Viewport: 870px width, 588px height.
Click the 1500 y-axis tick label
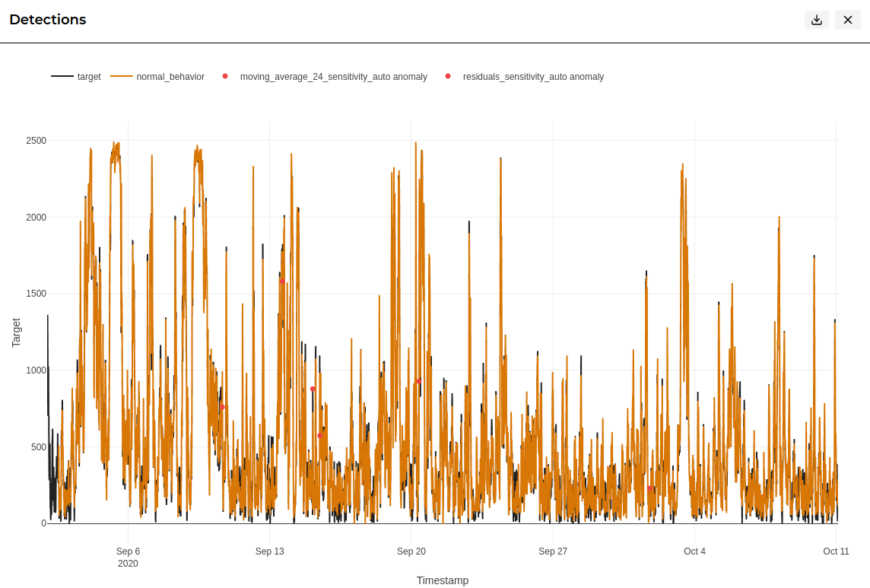tap(36, 294)
